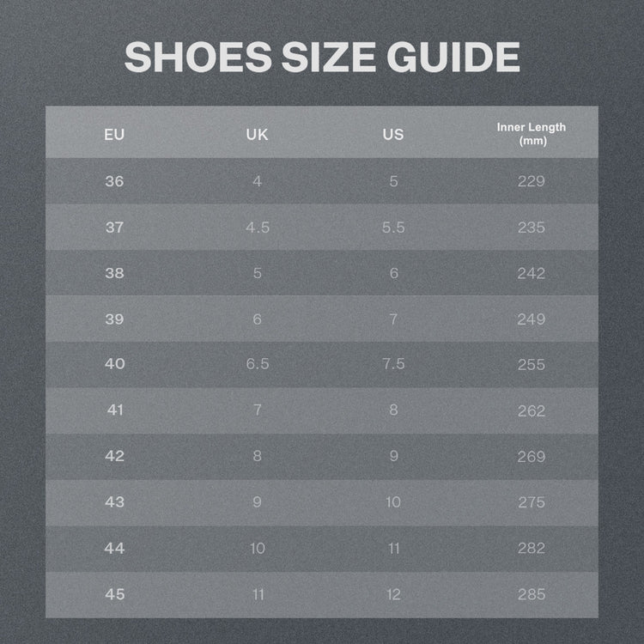The image size is (644, 644).
Task: Select EU size 44 cell
Action: pos(114,548)
